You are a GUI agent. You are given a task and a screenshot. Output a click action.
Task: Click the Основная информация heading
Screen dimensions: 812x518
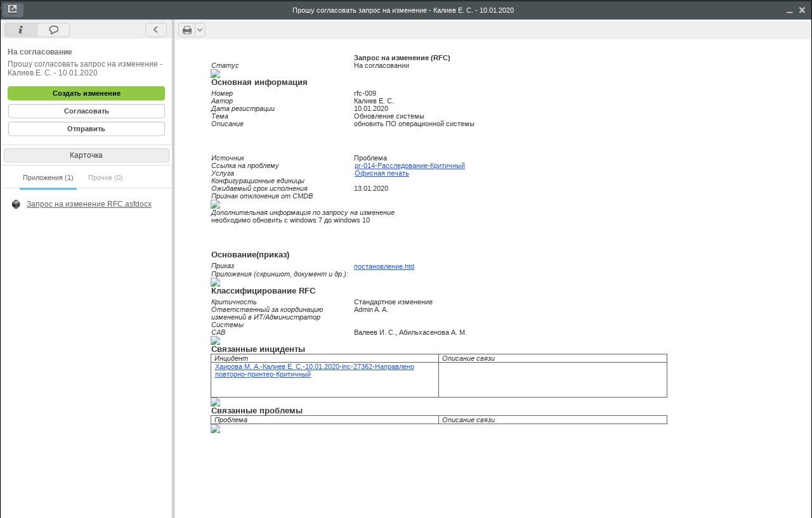(x=259, y=82)
